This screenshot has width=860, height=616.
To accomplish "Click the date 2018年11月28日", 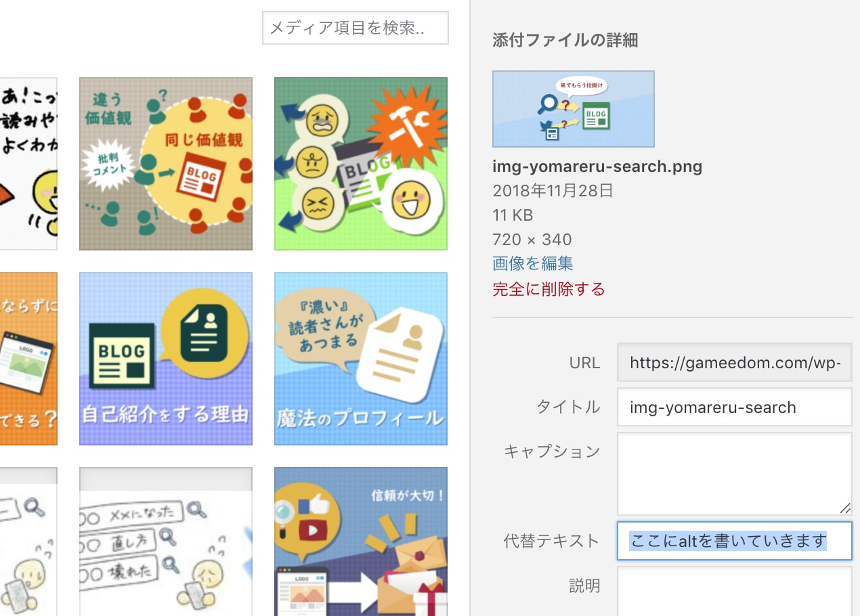I will (x=553, y=191).
